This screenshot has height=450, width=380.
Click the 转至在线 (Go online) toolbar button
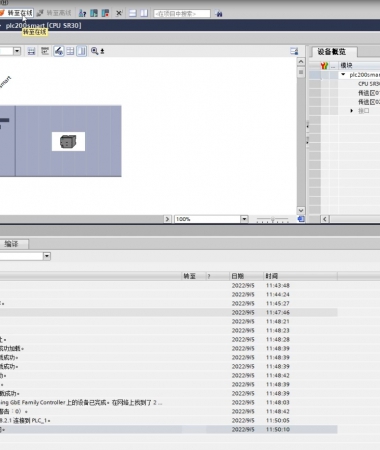click(x=16, y=13)
